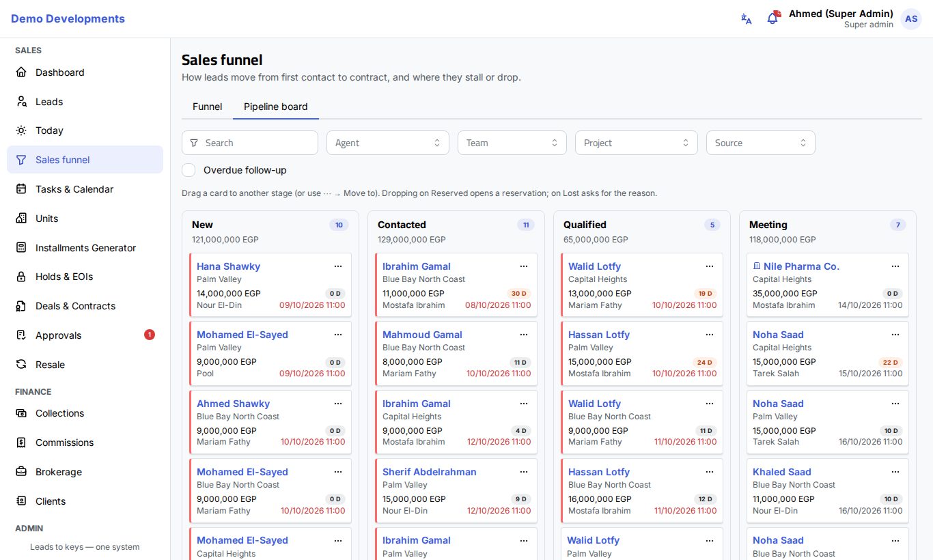The width and height of the screenshot is (933, 560).
Task: Open Deals & Contracts page
Action: [85, 306]
